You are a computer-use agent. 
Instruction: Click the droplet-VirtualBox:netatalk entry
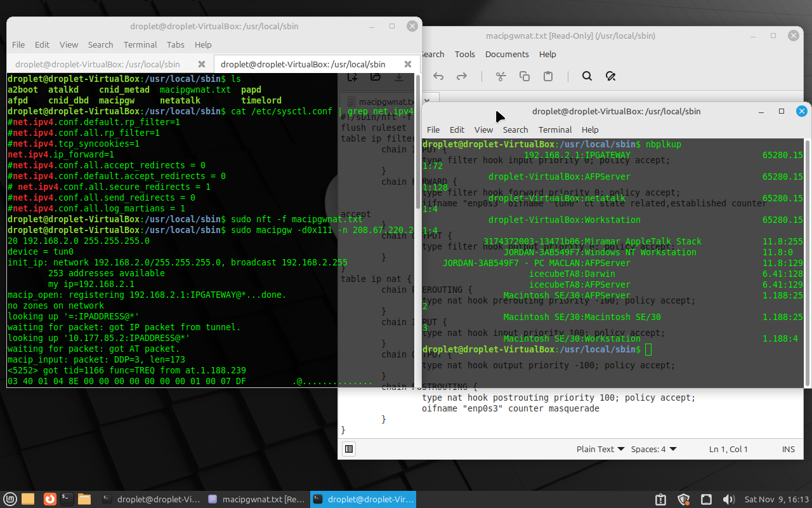tap(557, 198)
